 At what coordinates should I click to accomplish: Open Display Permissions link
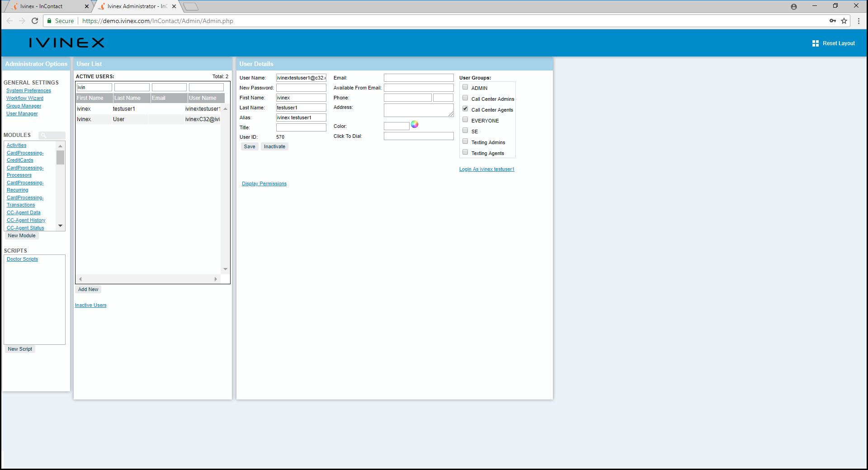coord(264,184)
